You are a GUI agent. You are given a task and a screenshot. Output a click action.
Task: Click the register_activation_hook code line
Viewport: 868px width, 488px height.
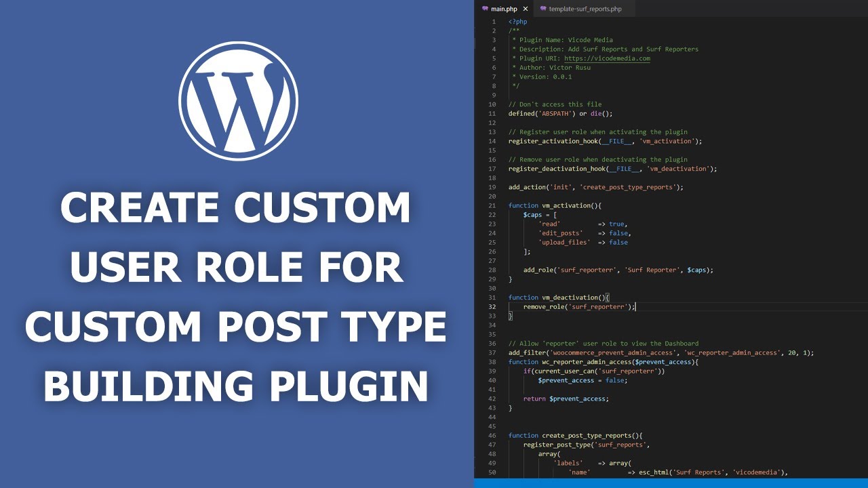(x=605, y=141)
